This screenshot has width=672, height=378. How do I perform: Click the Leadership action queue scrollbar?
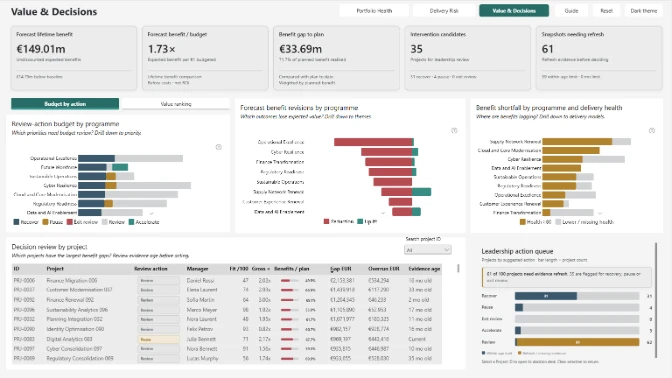[656, 300]
